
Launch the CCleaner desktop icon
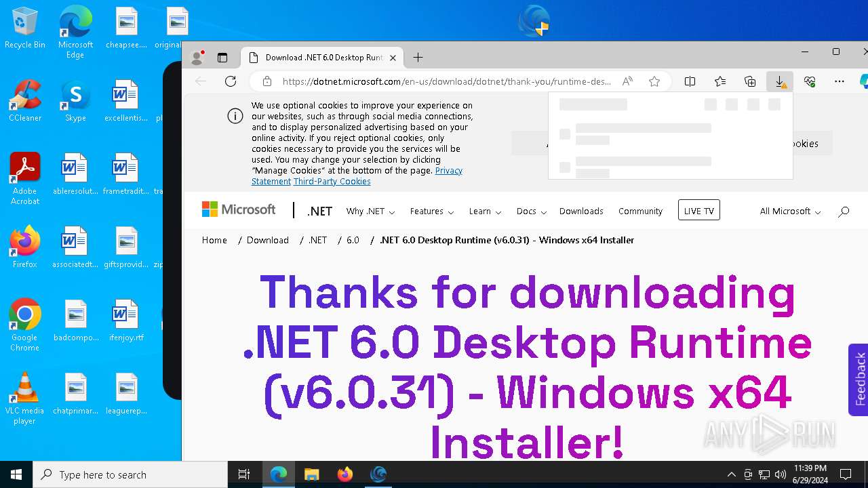coord(25,102)
